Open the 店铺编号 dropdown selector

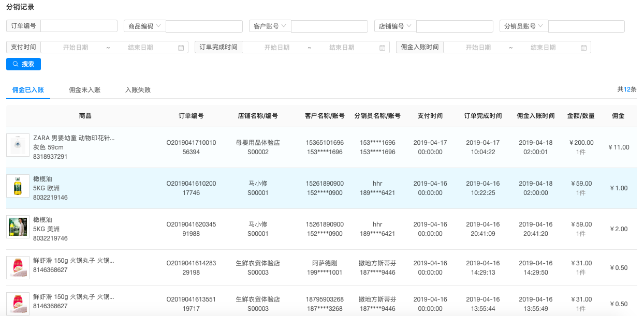click(395, 26)
